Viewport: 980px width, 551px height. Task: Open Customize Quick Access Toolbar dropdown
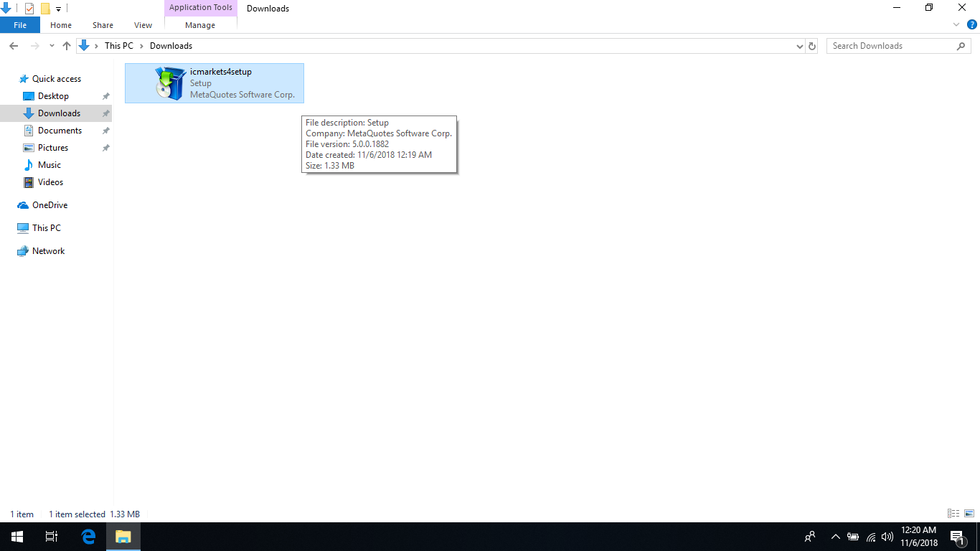click(x=58, y=9)
